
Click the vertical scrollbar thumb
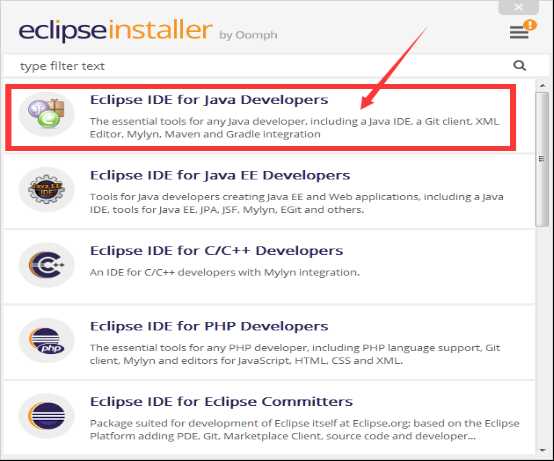pos(542,159)
